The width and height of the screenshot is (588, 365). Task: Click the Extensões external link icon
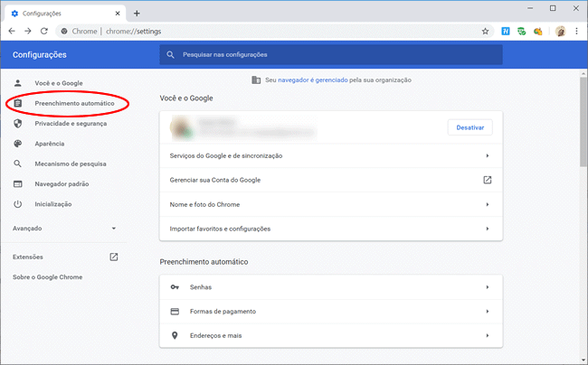point(114,257)
